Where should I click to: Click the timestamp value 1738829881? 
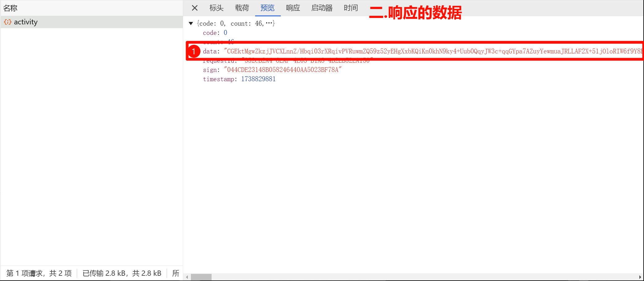pyautogui.click(x=258, y=79)
